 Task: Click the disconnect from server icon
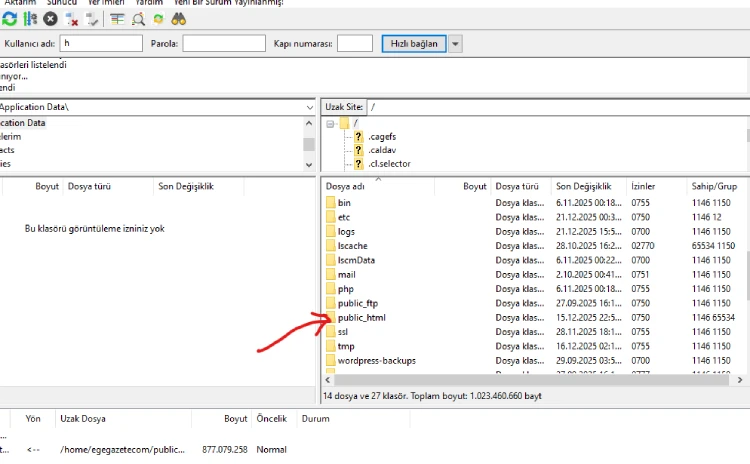tap(72, 19)
